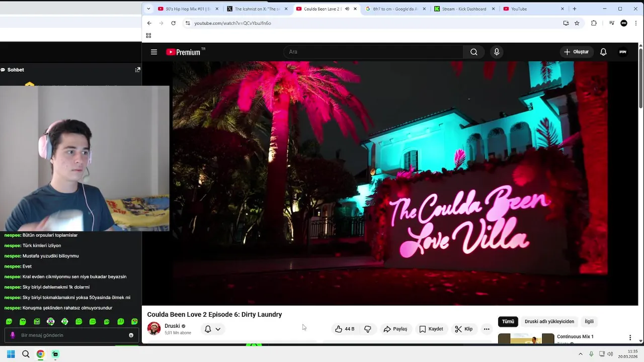644x362 pixels.
Task: Click the '5,01 Mn abone' subscriber count
Action: [178, 333]
